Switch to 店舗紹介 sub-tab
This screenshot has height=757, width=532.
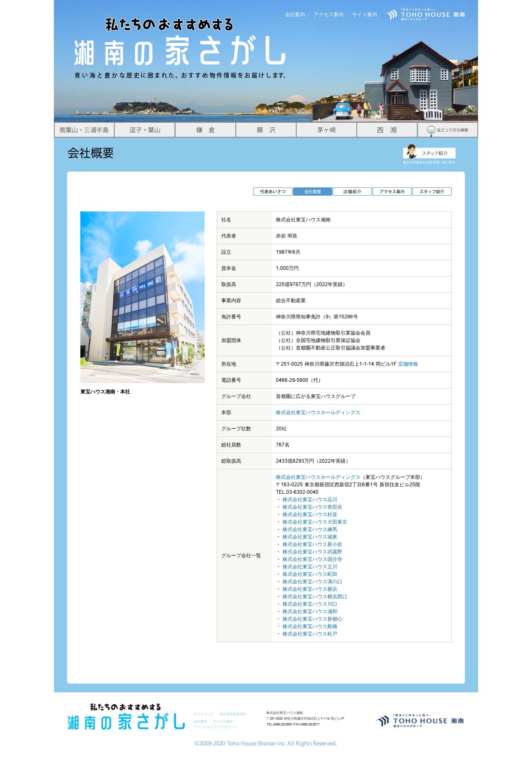pyautogui.click(x=352, y=192)
